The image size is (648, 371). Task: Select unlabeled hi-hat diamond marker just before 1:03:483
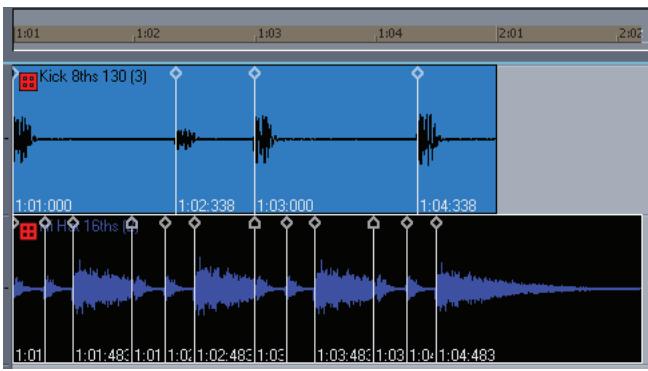(x=287, y=223)
